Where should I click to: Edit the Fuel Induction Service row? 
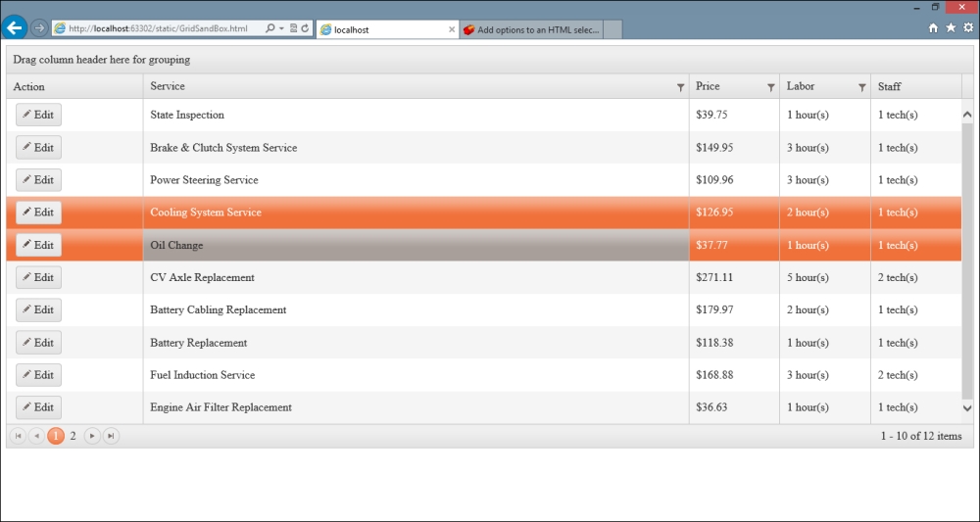[x=39, y=375]
